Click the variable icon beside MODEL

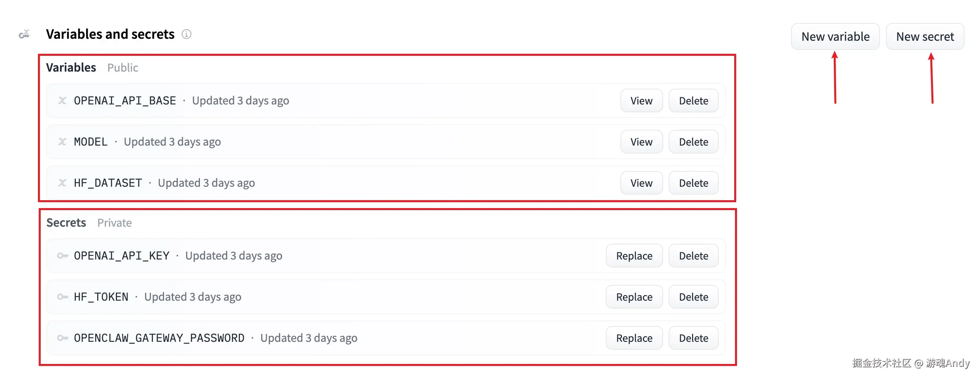click(x=62, y=142)
